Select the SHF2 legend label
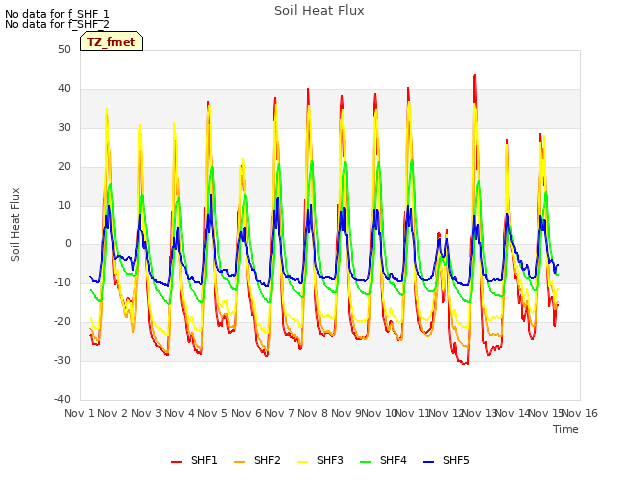Image resolution: width=640 pixels, height=480 pixels. click(267, 460)
